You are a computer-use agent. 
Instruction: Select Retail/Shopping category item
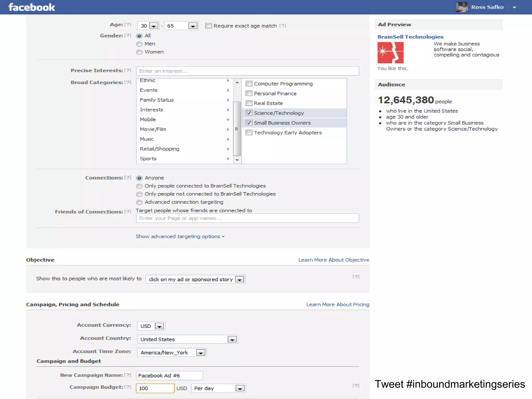pyautogui.click(x=159, y=149)
